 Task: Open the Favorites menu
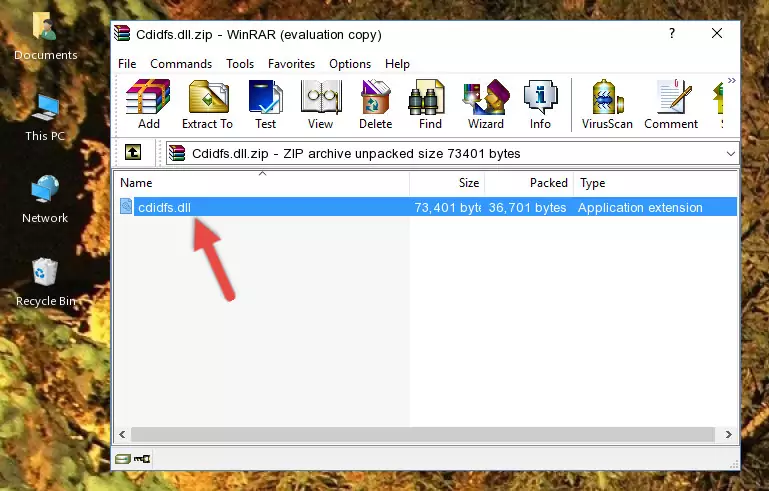(291, 64)
